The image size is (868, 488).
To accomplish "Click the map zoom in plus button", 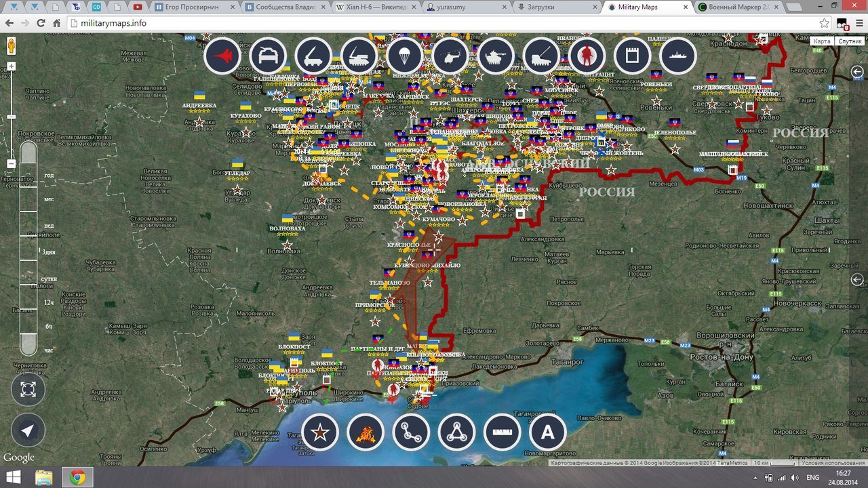I will pos(11,66).
